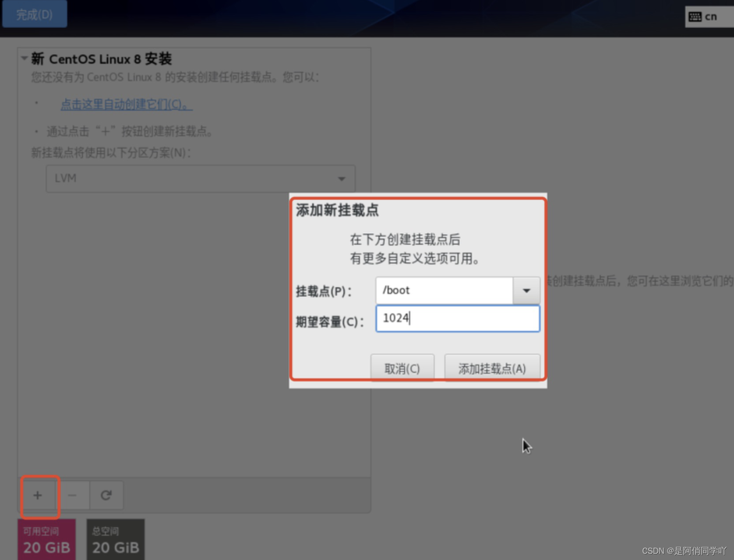Viewport: 734px width, 560px height.
Task: Click the 可用空间 20 GiB indicator
Action: point(47,540)
